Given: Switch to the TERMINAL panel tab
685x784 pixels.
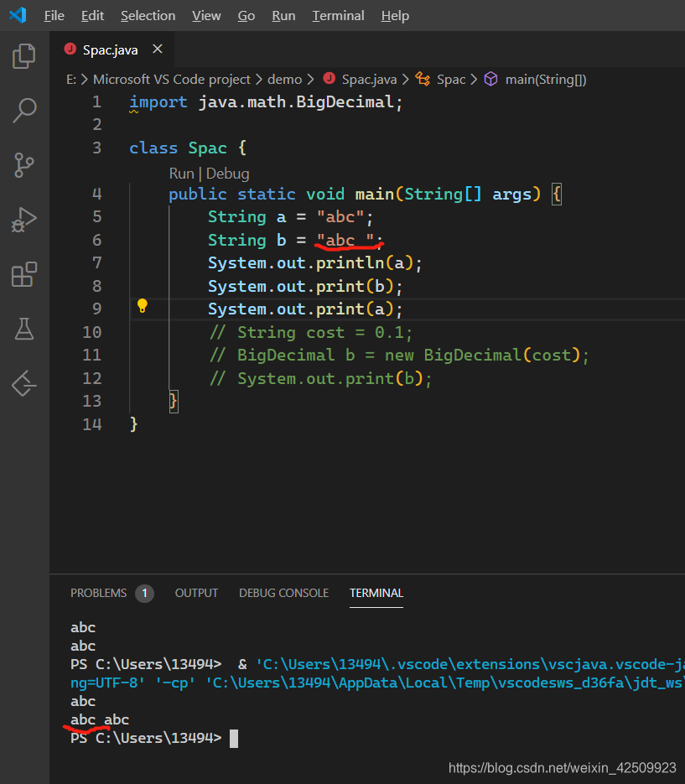Looking at the screenshot, I should (376, 593).
